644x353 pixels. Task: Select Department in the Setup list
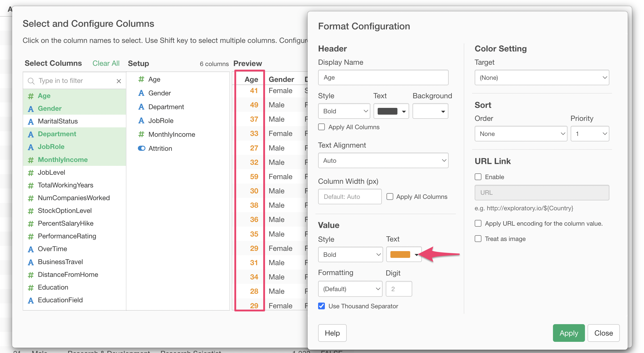point(166,107)
